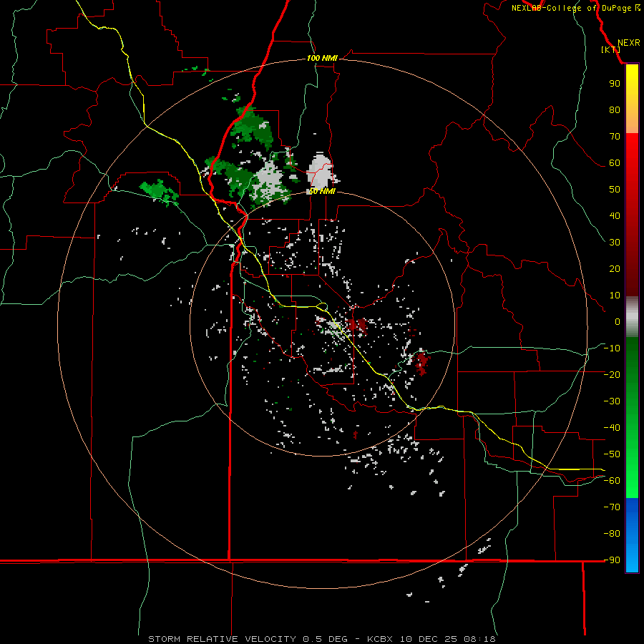Image resolution: width=644 pixels, height=644 pixels.
Task: Click the -90 knots scale label
Action: tap(612, 560)
